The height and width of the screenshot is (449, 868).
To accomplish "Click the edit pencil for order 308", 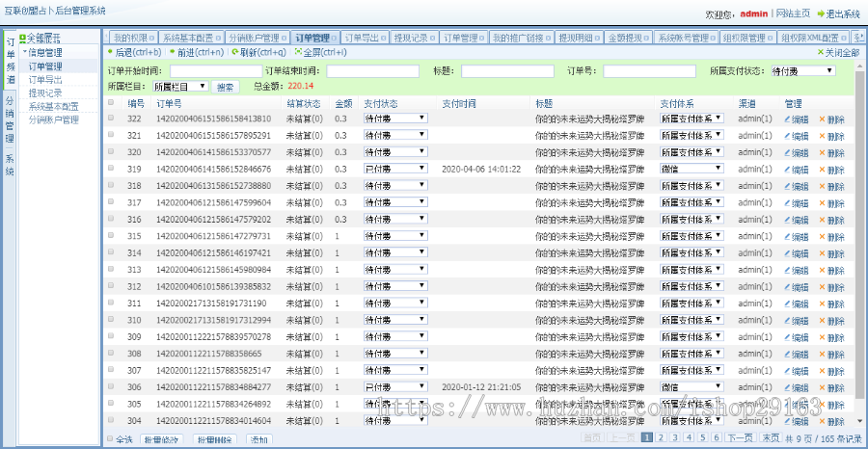I will click(787, 354).
